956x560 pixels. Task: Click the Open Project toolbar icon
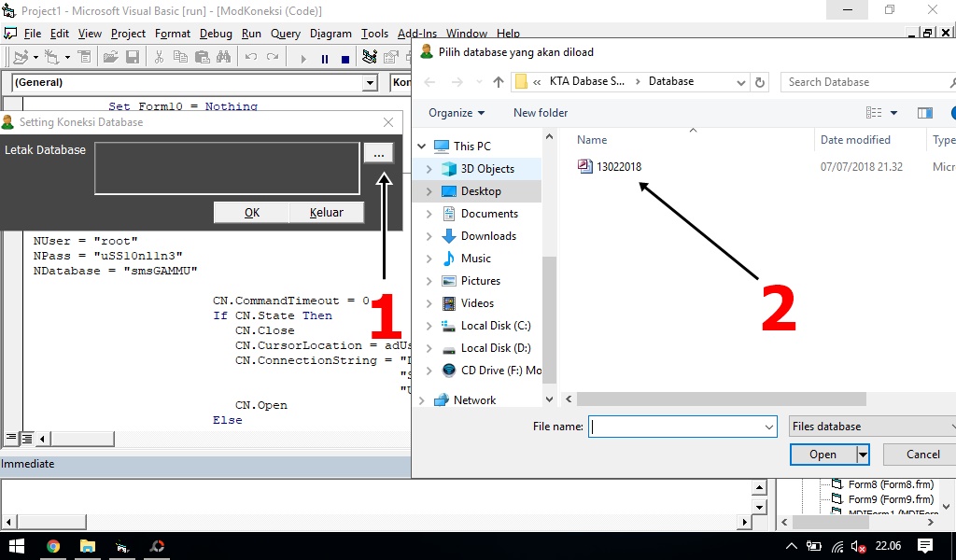tap(110, 57)
